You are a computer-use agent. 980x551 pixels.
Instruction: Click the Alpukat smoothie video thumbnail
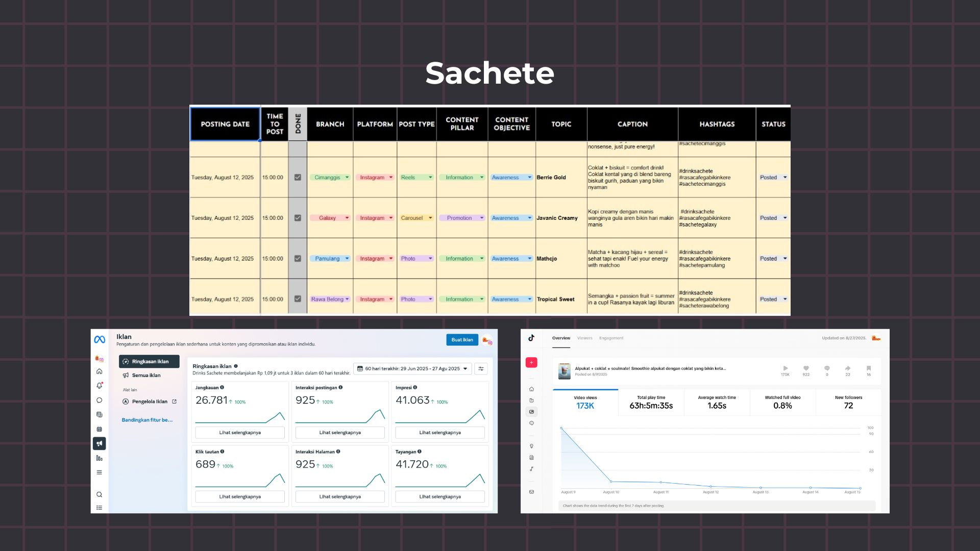pos(564,371)
